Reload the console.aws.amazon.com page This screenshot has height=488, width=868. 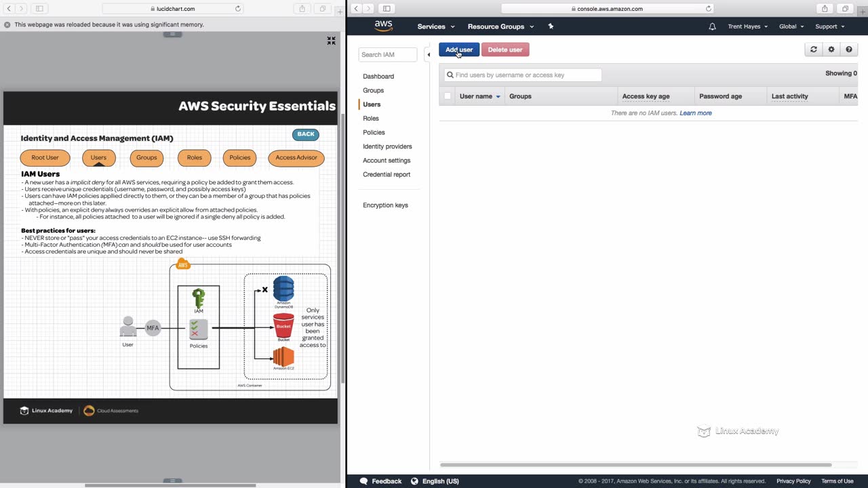(x=709, y=9)
